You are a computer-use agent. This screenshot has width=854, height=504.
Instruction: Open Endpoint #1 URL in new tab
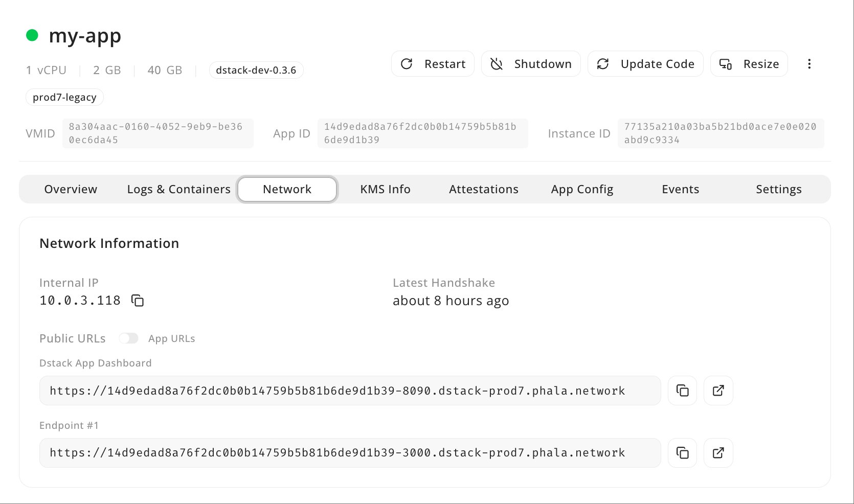coord(718,453)
